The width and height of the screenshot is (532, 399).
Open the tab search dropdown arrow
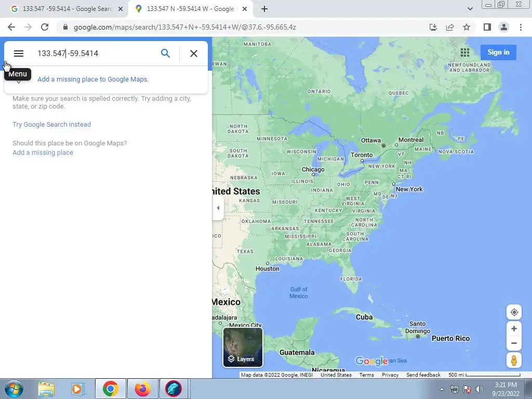click(470, 9)
